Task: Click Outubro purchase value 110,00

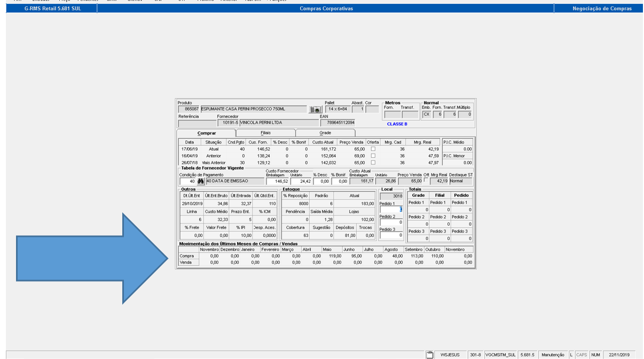Action: (437, 256)
